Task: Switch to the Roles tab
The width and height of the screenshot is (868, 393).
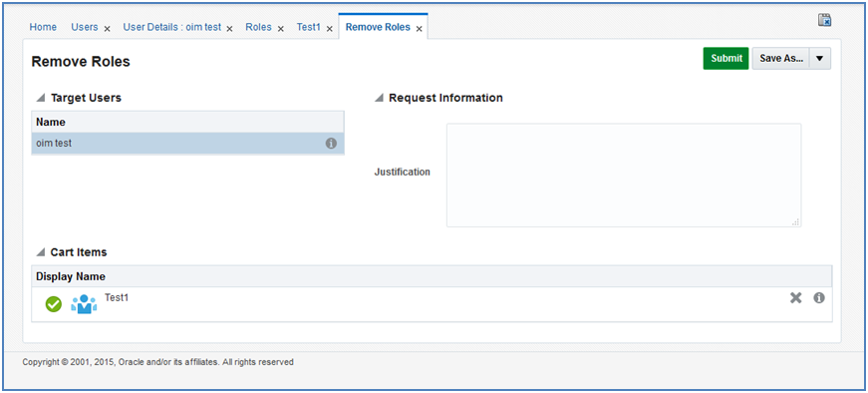Action: point(258,27)
